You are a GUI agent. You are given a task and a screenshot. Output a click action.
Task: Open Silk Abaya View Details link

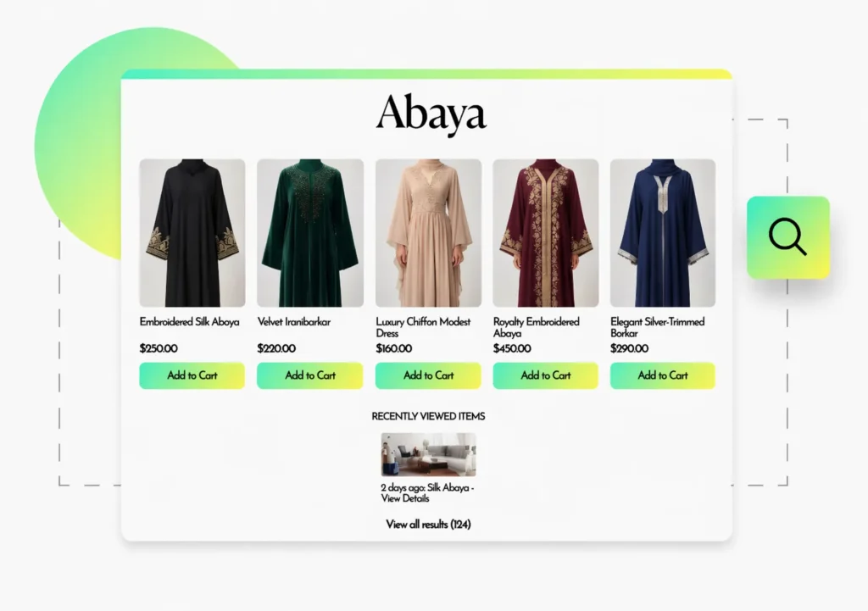pyautogui.click(x=427, y=492)
